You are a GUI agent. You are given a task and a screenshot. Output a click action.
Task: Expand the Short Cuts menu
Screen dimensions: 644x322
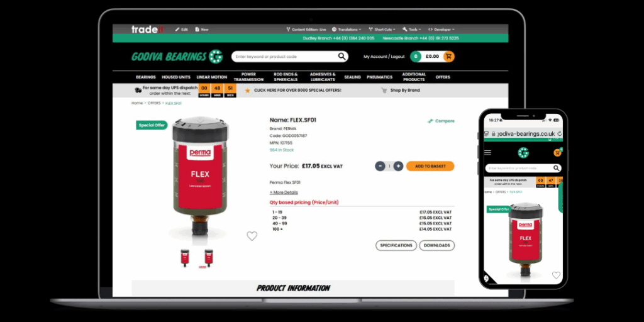click(382, 30)
